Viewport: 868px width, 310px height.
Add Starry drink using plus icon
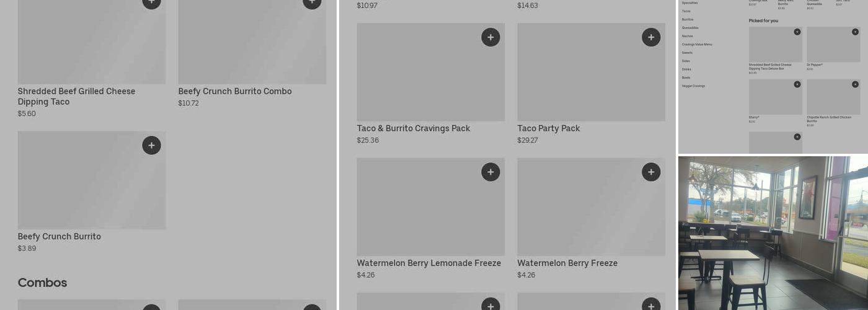coord(797,84)
